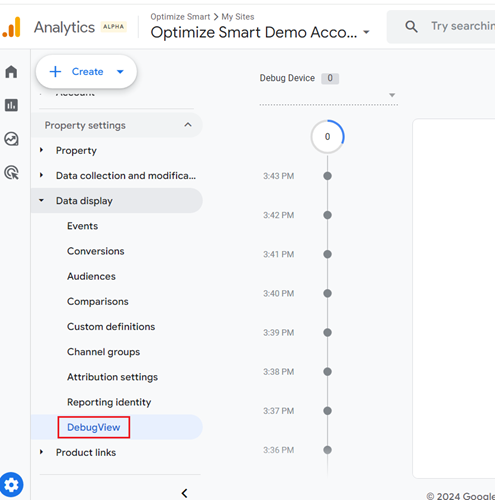
Task: Select the 3:42 PM timeline dot
Action: click(327, 215)
